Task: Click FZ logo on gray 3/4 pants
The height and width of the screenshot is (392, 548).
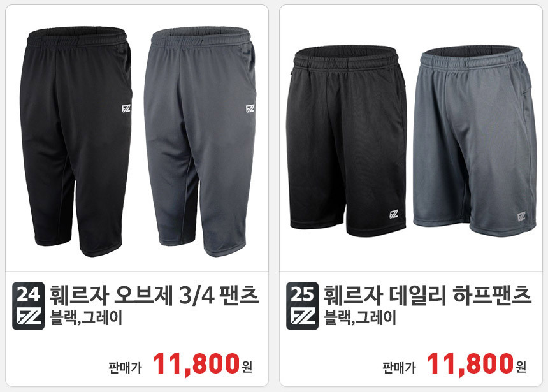Action: (x=250, y=108)
